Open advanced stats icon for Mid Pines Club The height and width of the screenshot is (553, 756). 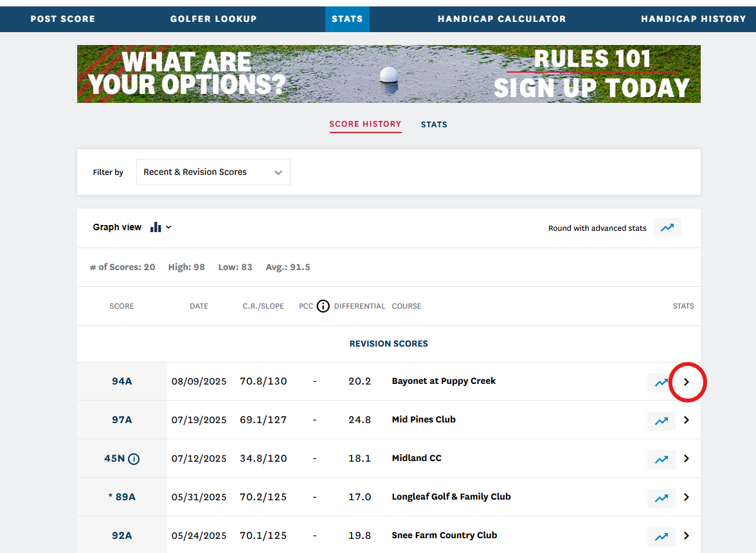[661, 421]
